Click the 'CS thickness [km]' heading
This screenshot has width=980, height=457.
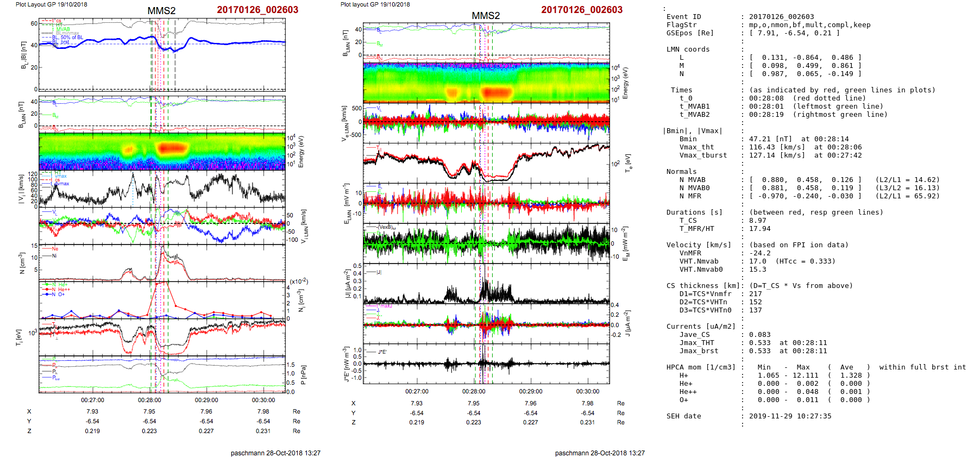(x=703, y=286)
